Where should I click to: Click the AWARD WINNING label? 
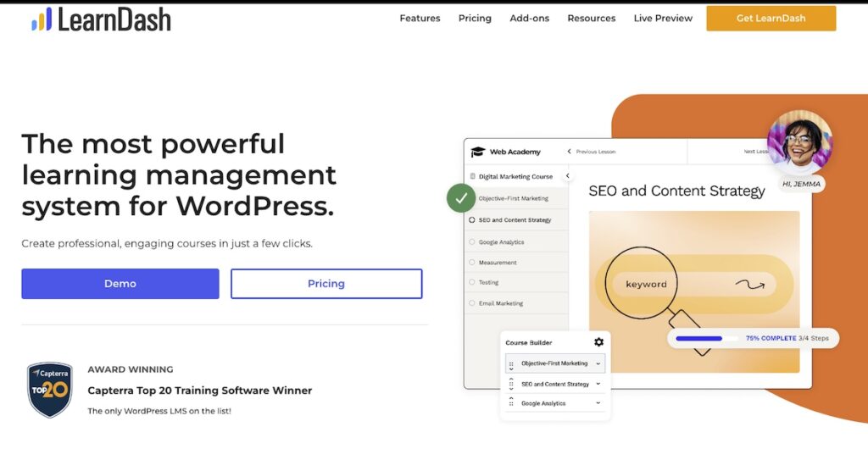(130, 369)
